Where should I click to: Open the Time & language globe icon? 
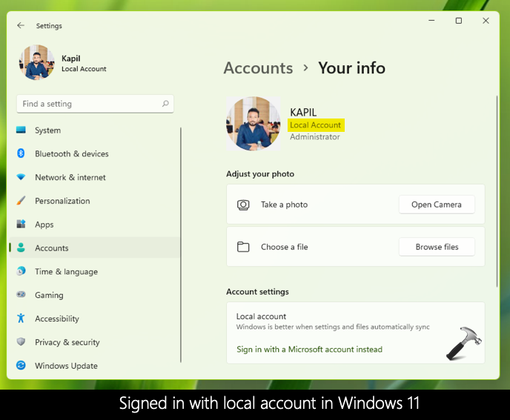point(21,271)
